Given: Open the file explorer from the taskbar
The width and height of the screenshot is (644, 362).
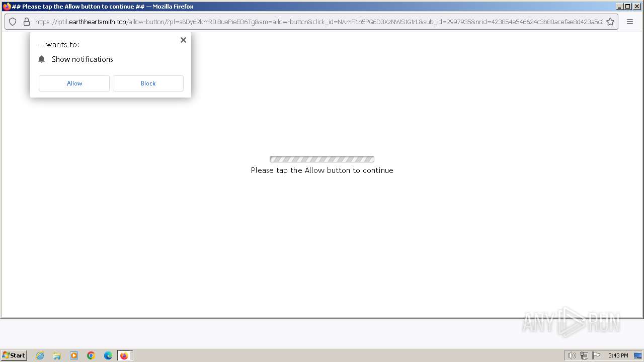Looking at the screenshot, I should 57,355.
